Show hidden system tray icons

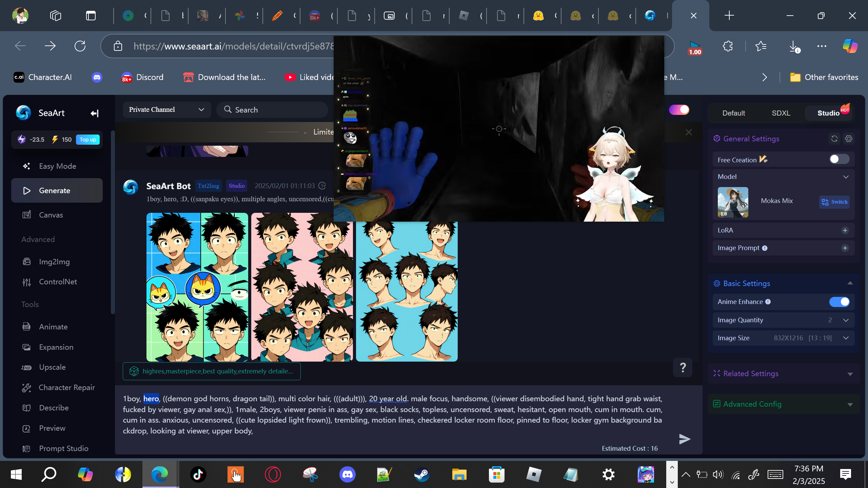tap(686, 474)
